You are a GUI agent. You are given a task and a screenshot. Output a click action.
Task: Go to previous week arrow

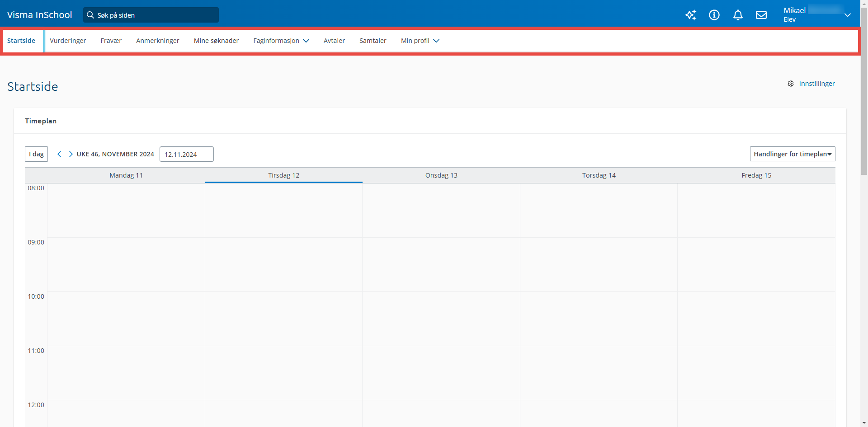59,154
